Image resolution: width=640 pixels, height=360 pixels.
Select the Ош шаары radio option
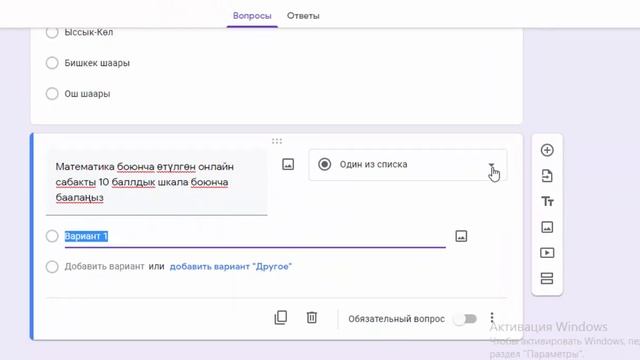[x=52, y=93]
